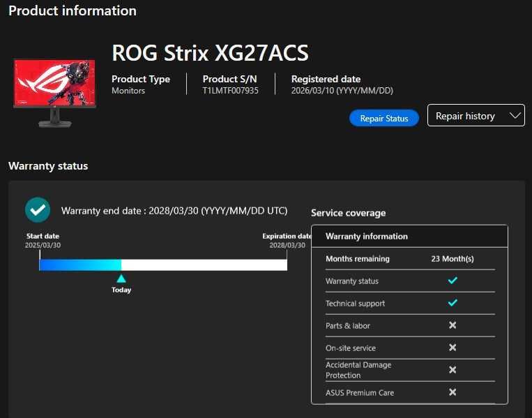
Task: Click the Technical support checkmark icon
Action: (x=453, y=303)
